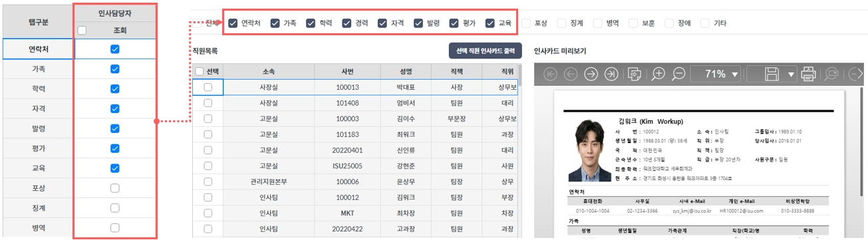868x240 pixels.
Task: Click the go-to-page icon in viewer toolbar
Action: pyautogui.click(x=635, y=74)
